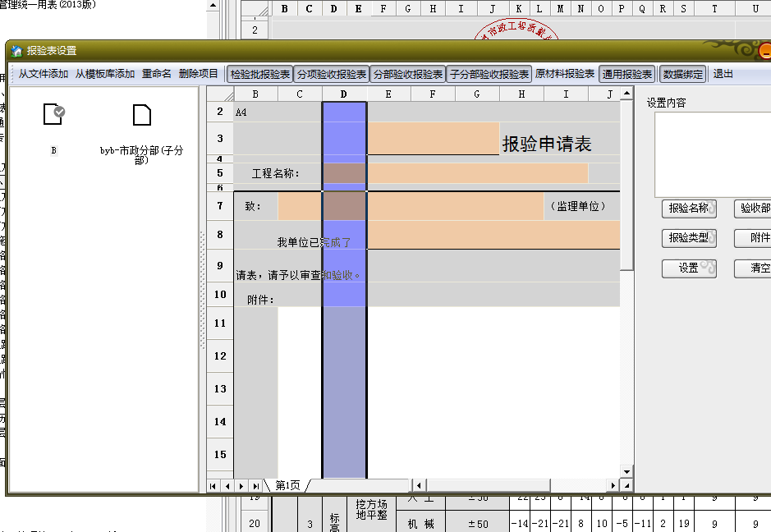Click the last sheet navigation arrow
The width and height of the screenshot is (771, 532).
pos(256,486)
